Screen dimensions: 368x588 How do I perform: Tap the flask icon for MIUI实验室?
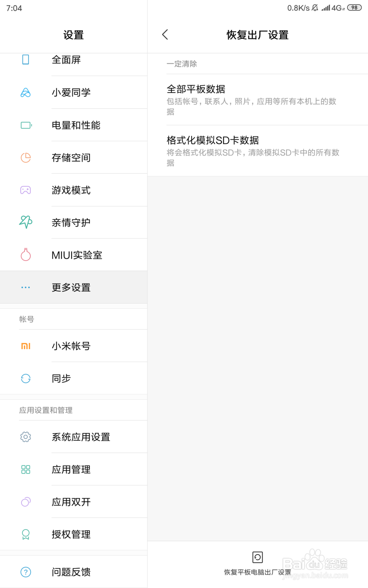(26, 255)
